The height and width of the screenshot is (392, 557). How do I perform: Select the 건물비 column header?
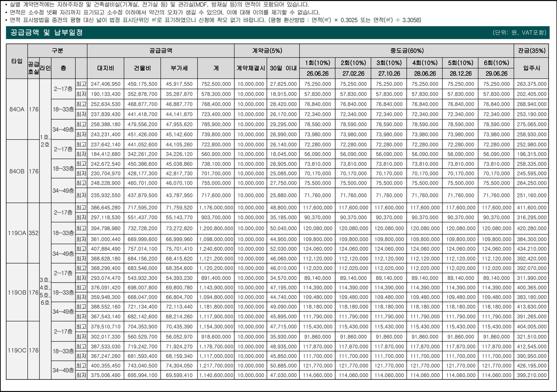point(142,68)
